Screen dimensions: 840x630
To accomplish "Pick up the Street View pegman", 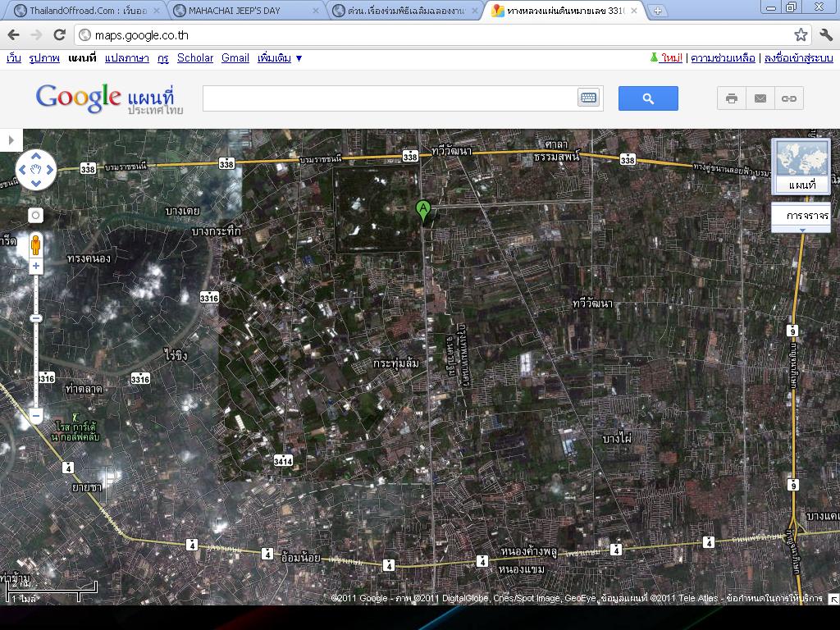I will tap(36, 244).
